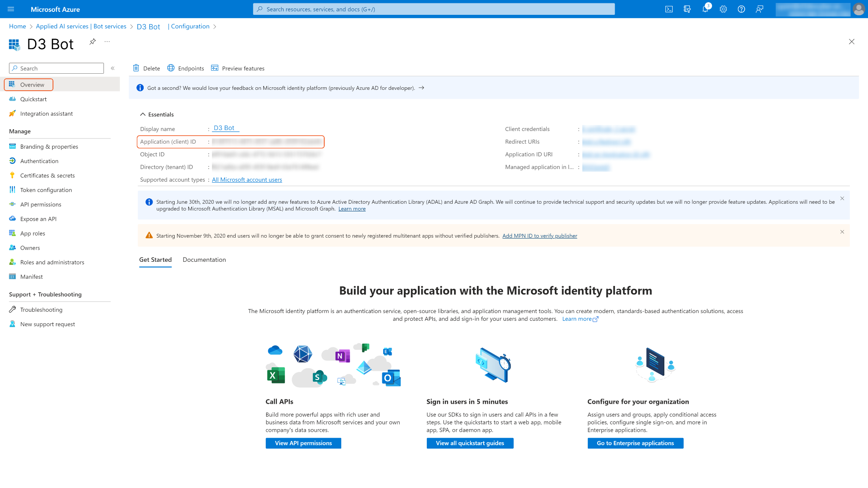Switch to the Documentation tab

pos(204,260)
